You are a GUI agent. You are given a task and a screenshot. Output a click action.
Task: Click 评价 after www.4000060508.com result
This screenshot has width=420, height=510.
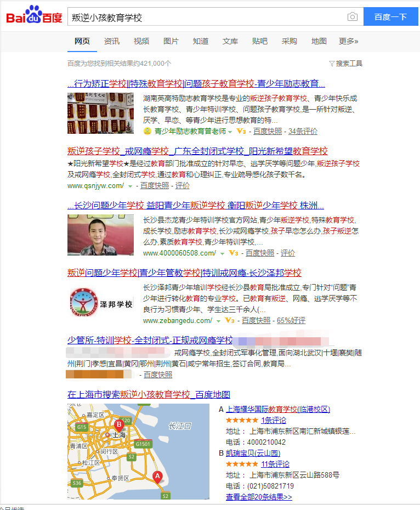click(288, 253)
